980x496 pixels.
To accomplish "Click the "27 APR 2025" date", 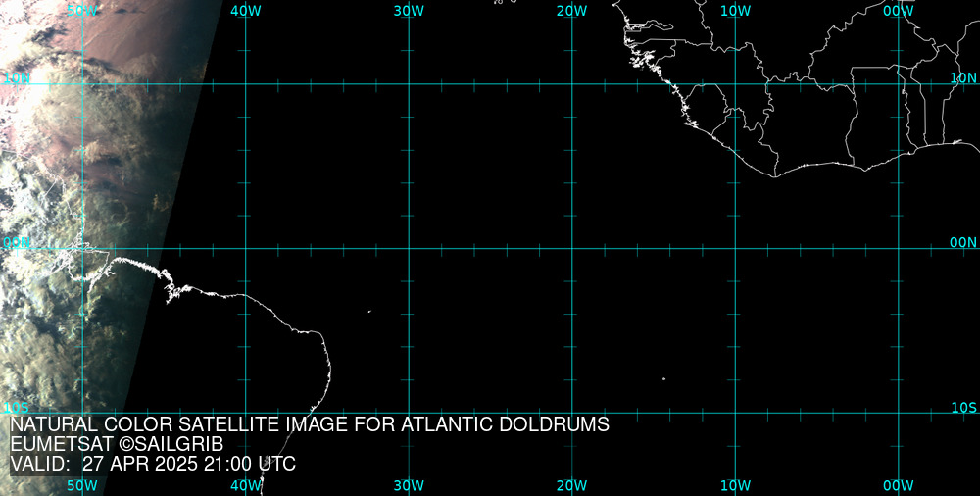I will coord(140,464).
